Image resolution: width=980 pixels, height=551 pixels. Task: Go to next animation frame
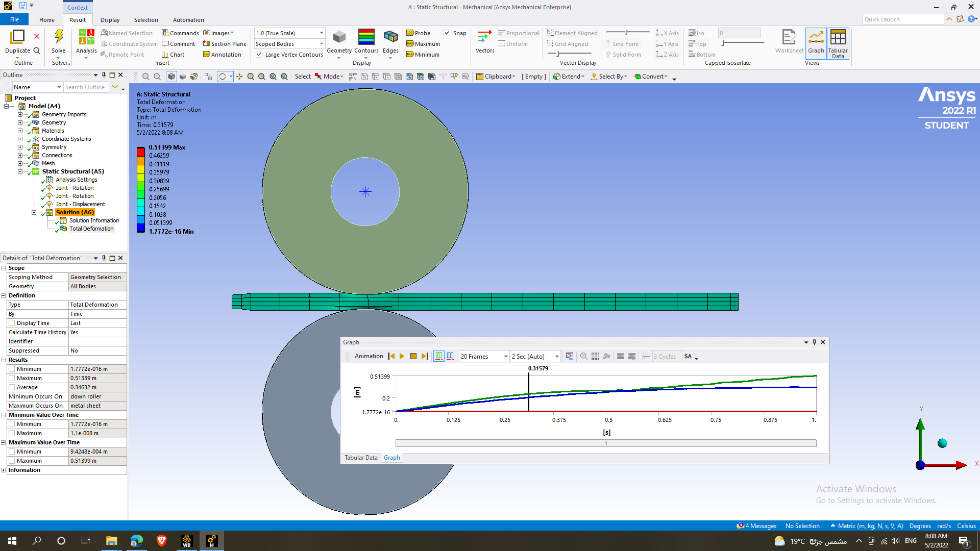coord(425,356)
